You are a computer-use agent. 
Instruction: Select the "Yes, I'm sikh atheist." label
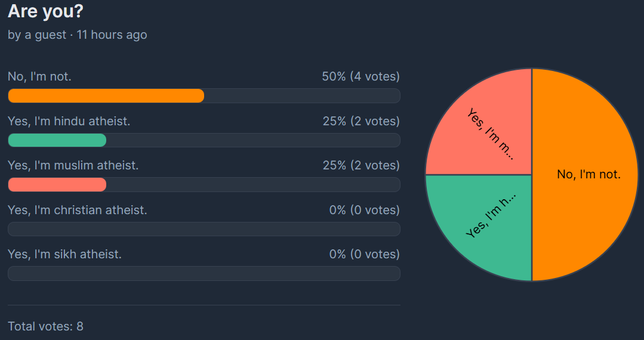[64, 254]
